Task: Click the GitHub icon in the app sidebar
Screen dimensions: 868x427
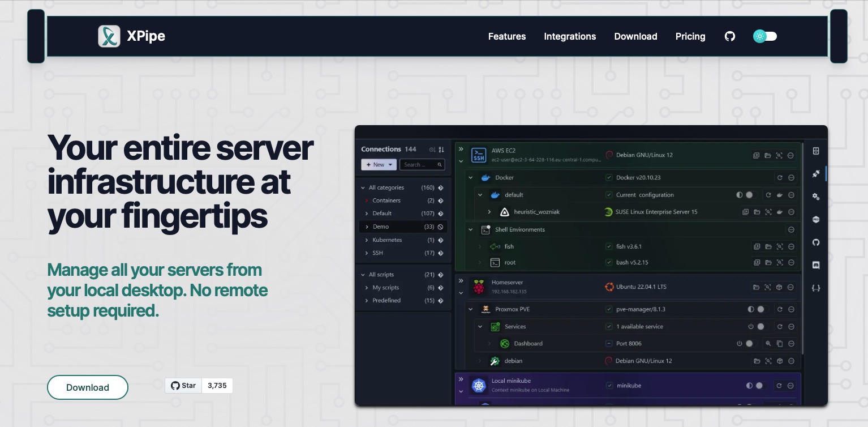Action: 816,242
